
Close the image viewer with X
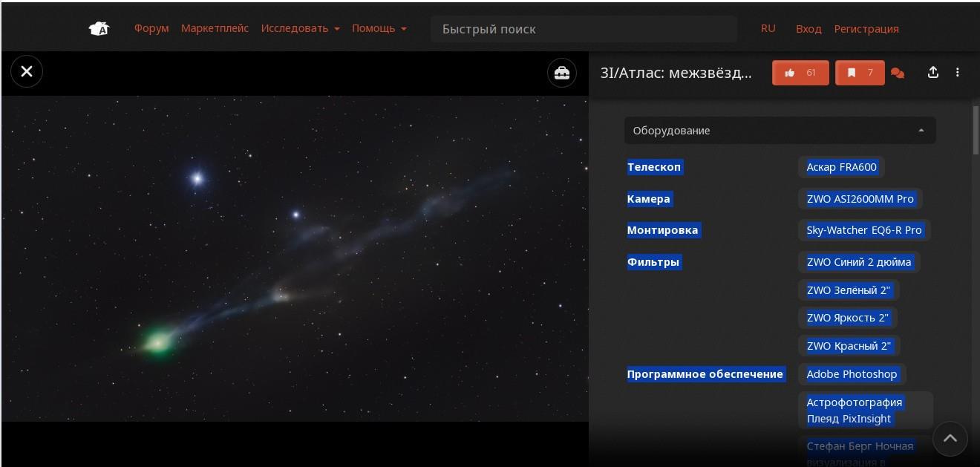tap(27, 71)
